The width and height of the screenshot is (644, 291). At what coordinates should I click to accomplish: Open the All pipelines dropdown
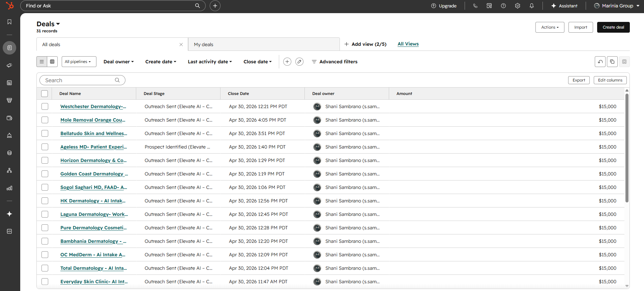pyautogui.click(x=79, y=62)
